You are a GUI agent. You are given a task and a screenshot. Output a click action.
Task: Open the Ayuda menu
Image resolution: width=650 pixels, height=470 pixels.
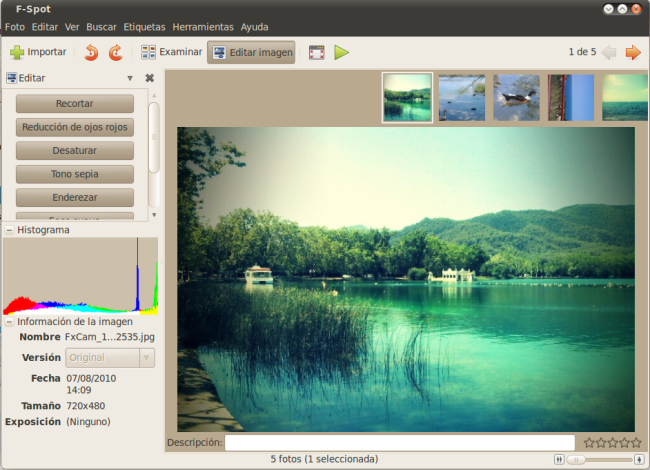tap(255, 27)
